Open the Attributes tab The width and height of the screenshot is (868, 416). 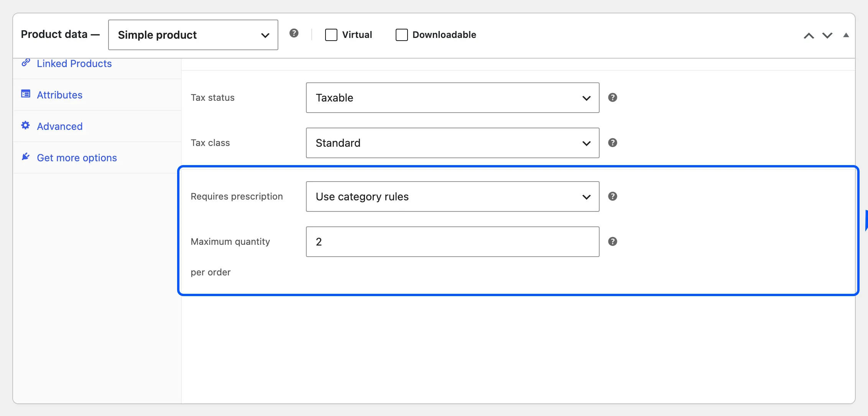[x=97, y=95]
